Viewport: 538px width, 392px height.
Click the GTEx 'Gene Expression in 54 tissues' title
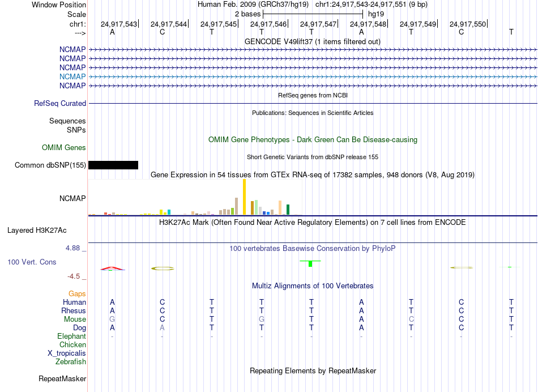point(313,174)
